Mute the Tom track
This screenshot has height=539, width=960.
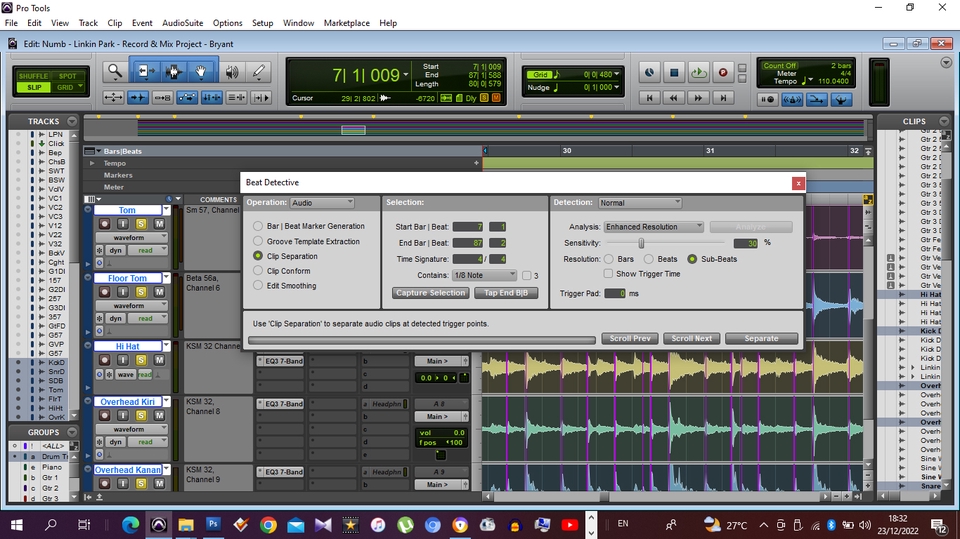click(x=159, y=224)
